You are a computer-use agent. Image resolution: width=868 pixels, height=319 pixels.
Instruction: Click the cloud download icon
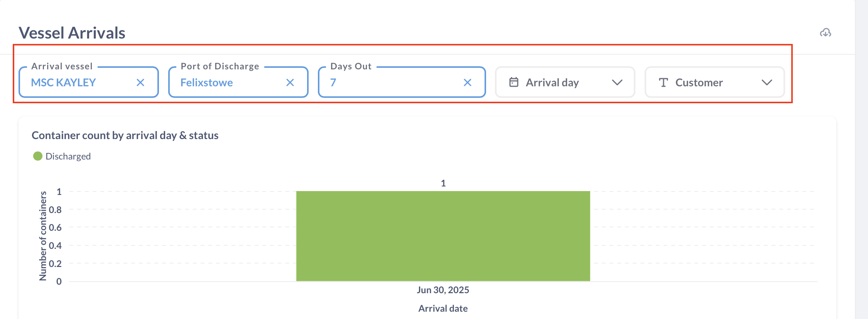point(825,33)
